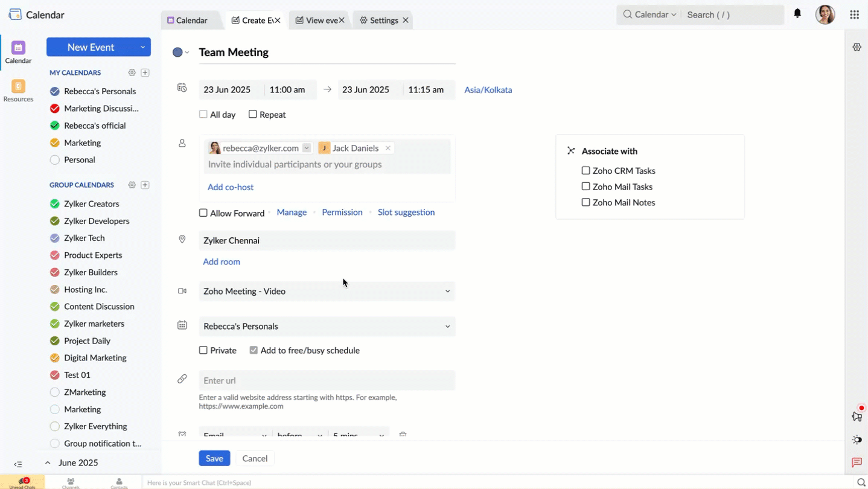This screenshot has width=868, height=489.
Task: Open Channels in bottom bar
Action: point(71,482)
